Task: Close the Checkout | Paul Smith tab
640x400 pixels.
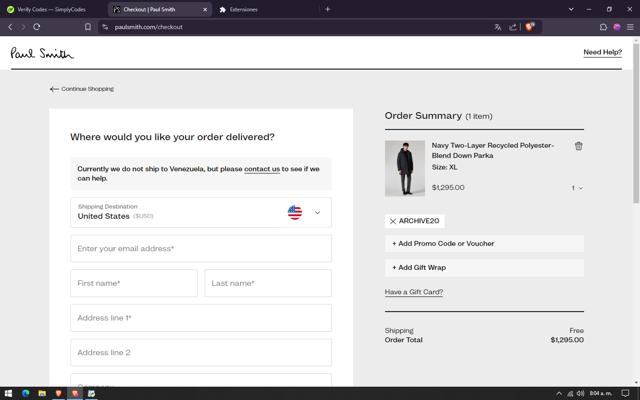Action: [x=205, y=9]
